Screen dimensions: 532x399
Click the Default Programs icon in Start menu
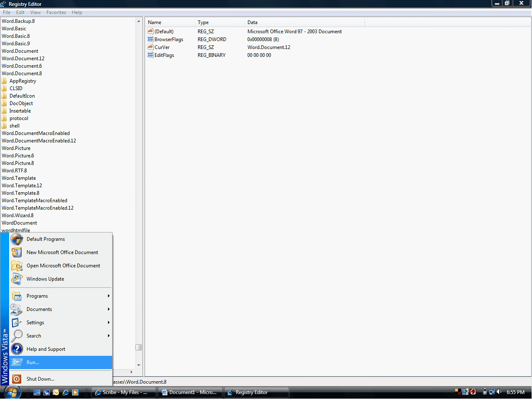point(17,239)
